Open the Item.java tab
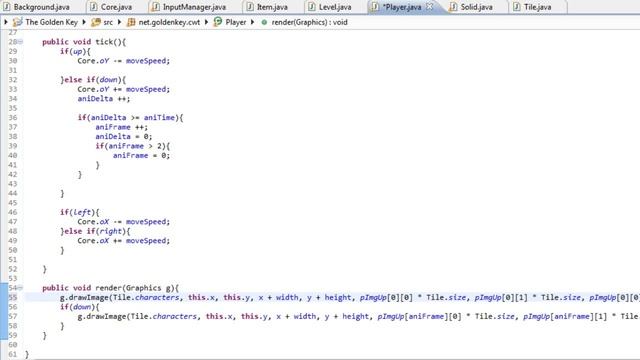This screenshot has height=360, width=640. (272, 7)
